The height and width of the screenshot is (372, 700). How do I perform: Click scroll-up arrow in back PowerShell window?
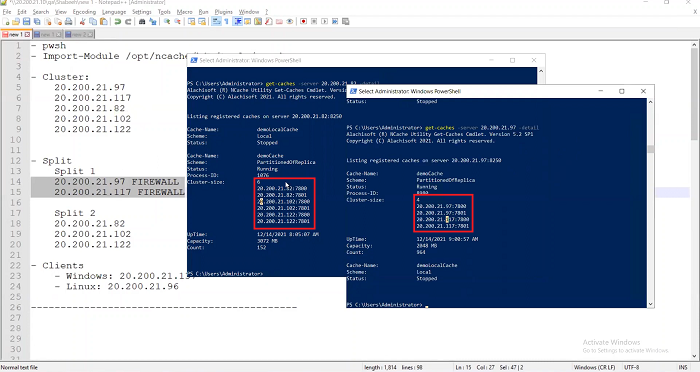tap(541, 71)
